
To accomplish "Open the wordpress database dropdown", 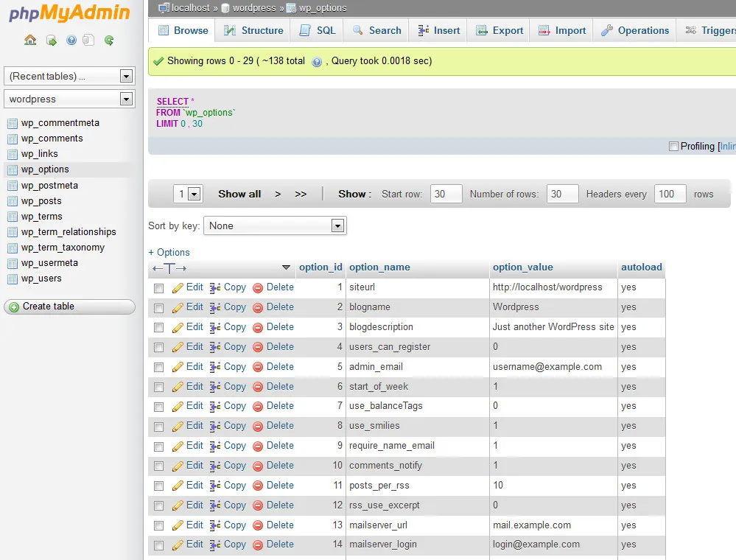I will click(69, 99).
